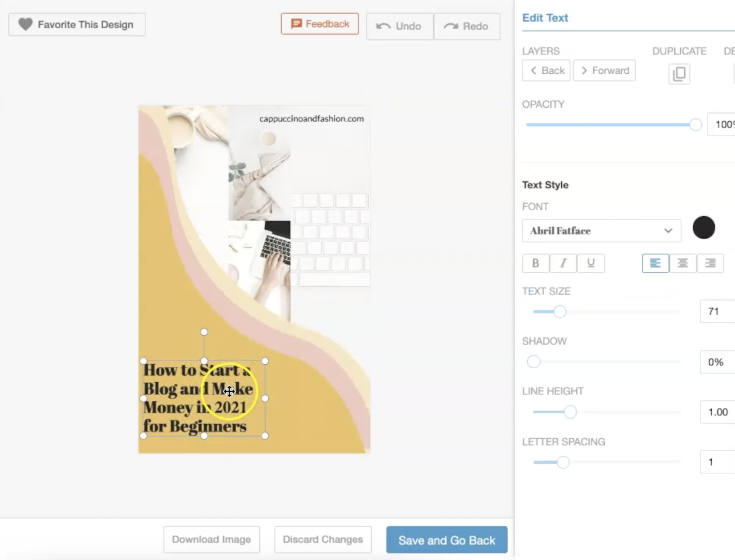Image resolution: width=735 pixels, height=560 pixels.
Task: Click Favorite This Design button
Action: (x=77, y=24)
